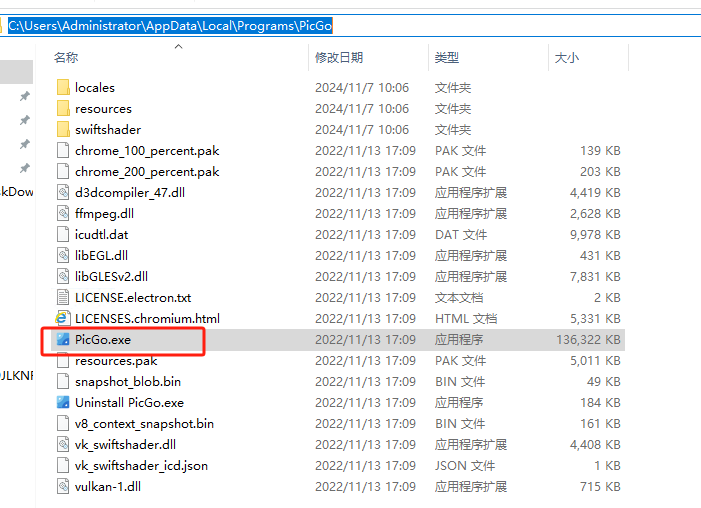The image size is (701, 508).
Task: Click the first pin icon in sidebar
Action: click(x=25, y=96)
